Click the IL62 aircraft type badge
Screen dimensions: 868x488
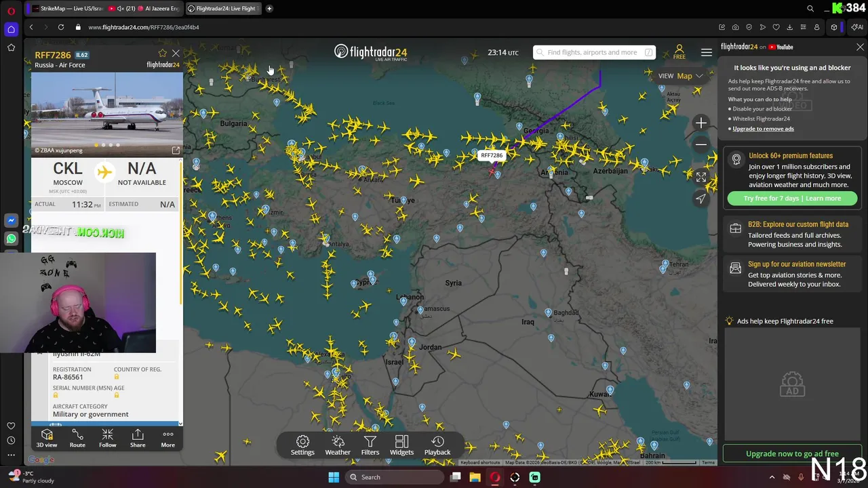pyautogui.click(x=81, y=55)
